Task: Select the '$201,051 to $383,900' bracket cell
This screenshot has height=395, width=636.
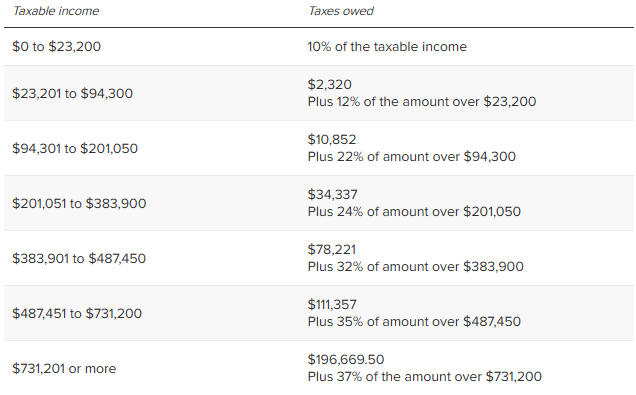Action: (79, 204)
